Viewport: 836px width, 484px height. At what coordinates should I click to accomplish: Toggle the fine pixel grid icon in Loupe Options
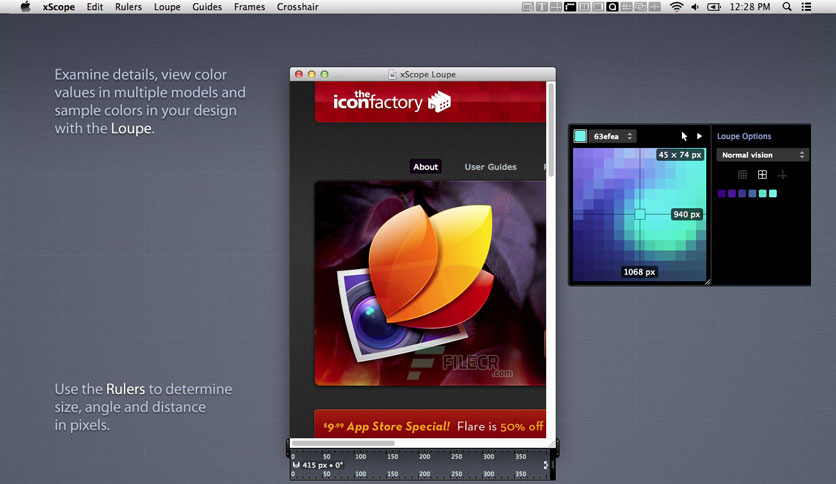click(742, 174)
